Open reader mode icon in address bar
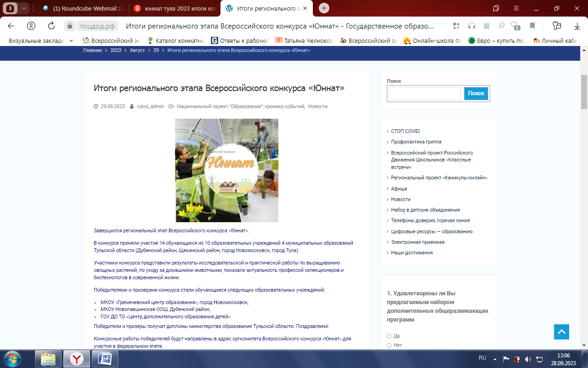The height and width of the screenshot is (368, 588). pos(486,26)
